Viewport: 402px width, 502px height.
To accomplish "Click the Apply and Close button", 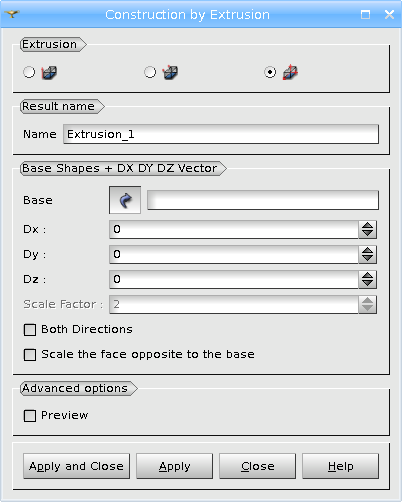I will pyautogui.click(x=76, y=466).
